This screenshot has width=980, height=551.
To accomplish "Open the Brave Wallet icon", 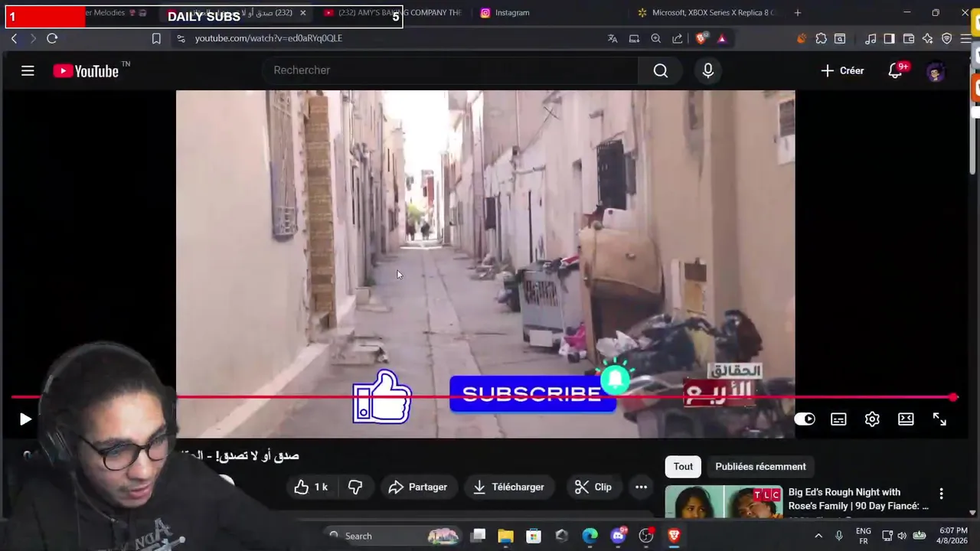I will pyautogui.click(x=909, y=38).
